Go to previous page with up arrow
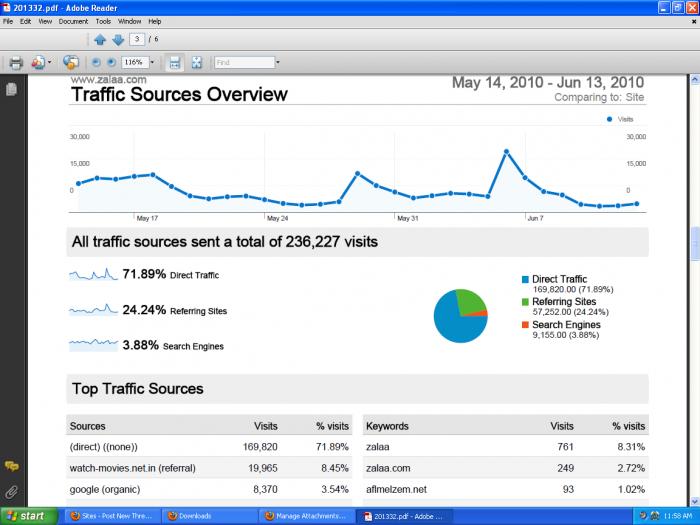Image resolution: width=700 pixels, height=525 pixels. pos(100,39)
